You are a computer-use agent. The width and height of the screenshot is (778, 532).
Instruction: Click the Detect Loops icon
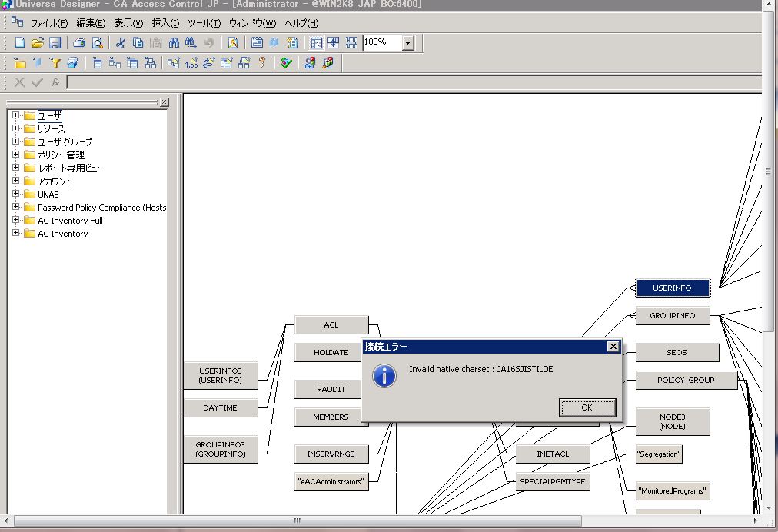(209, 63)
